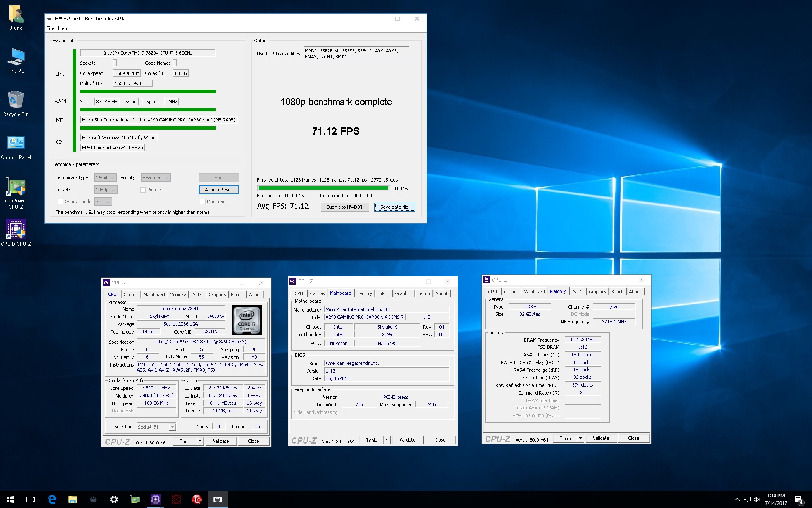Launch Microsoft Edge from taskbar

coord(52,500)
